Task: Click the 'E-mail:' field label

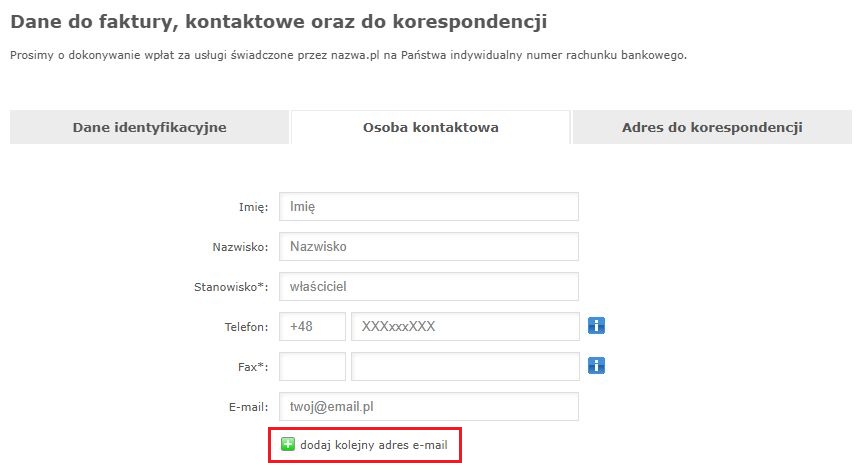Action: [x=248, y=407]
